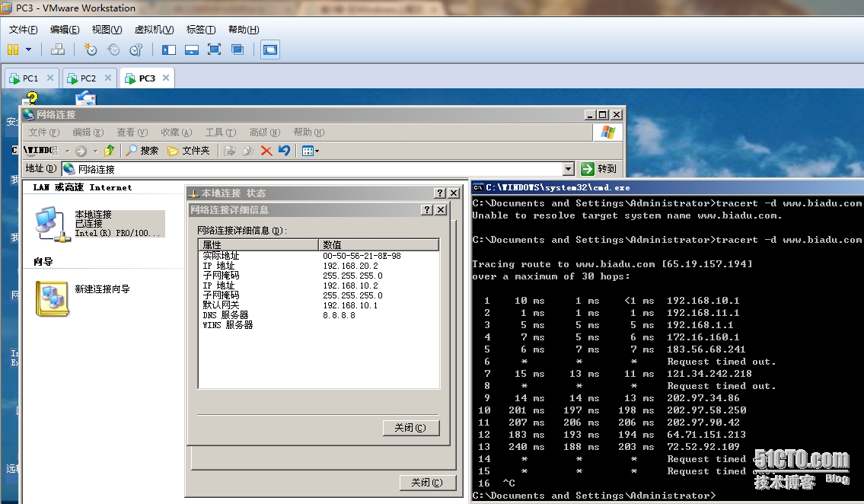Open the Back history dropdown arrow
The image size is (864, 504).
pos(67,151)
